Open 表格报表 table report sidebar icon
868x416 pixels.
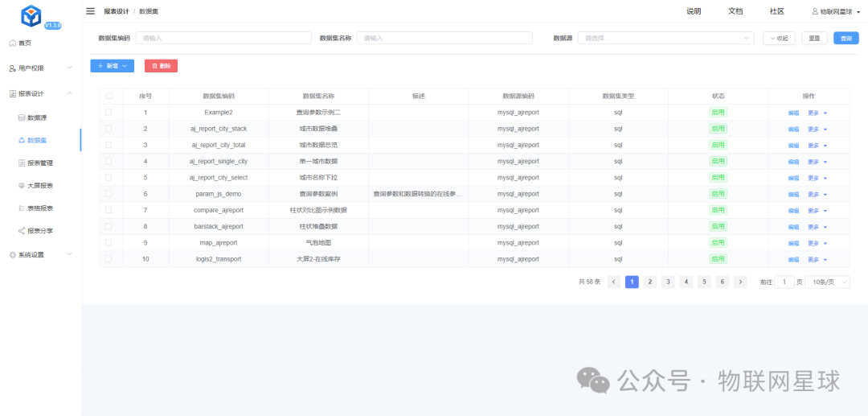22,208
